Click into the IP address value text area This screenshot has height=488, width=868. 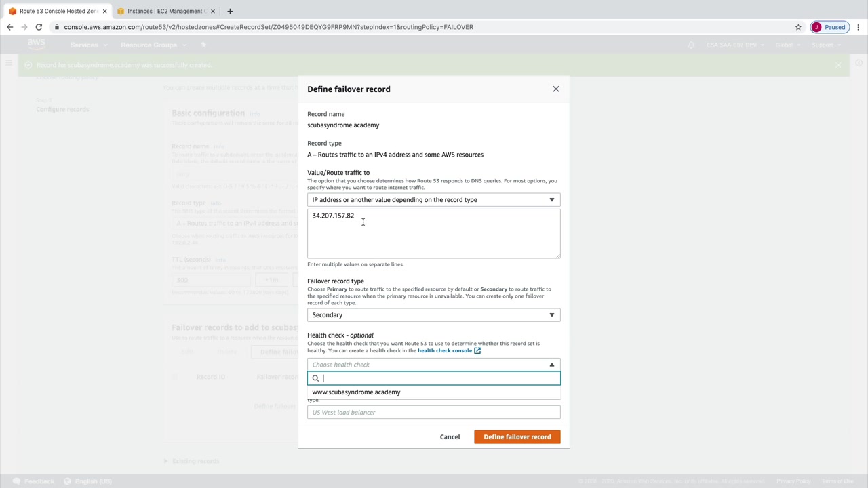434,233
